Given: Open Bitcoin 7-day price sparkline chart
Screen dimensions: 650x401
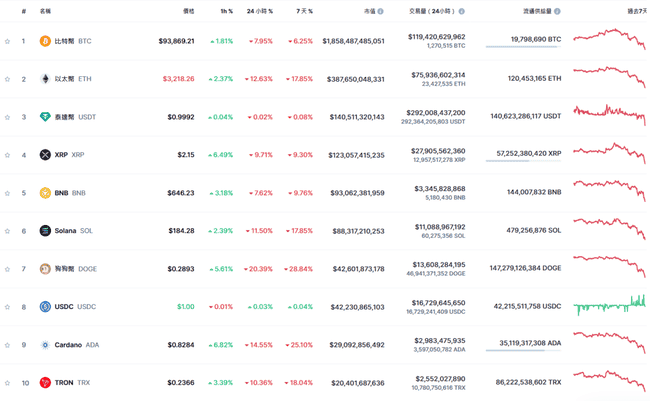Looking at the screenshot, I should (x=609, y=39).
